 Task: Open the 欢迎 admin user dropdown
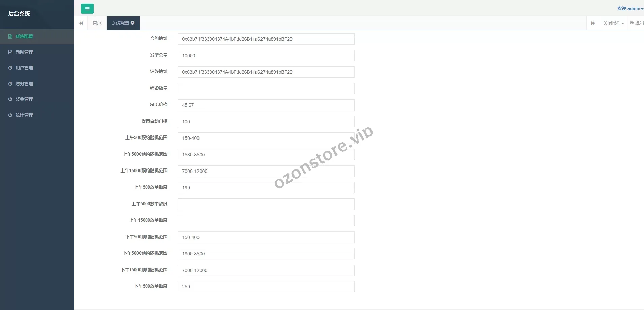coord(630,9)
